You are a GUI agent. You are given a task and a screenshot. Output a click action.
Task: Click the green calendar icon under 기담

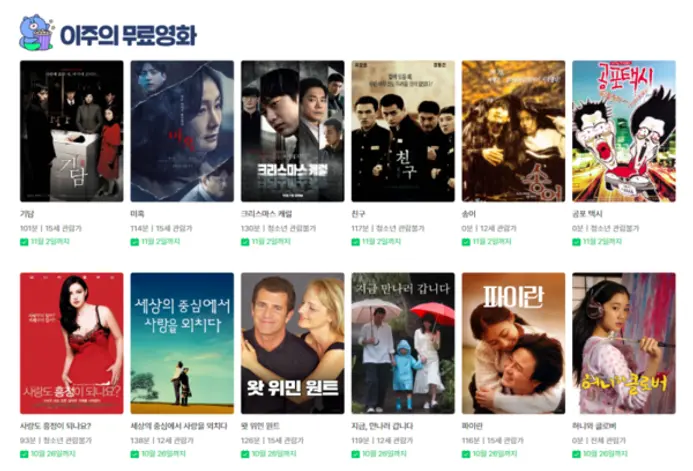24,242
